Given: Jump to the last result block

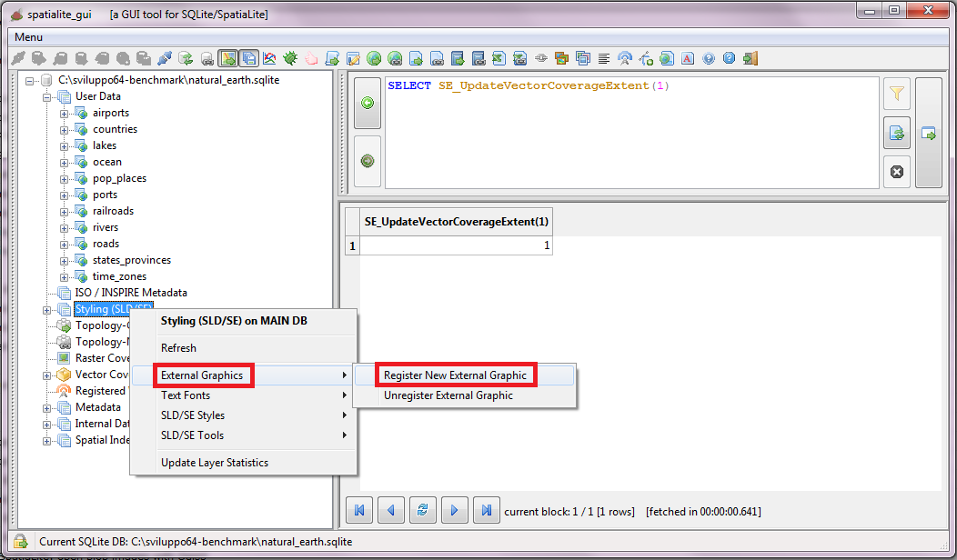Looking at the screenshot, I should 486,510.
